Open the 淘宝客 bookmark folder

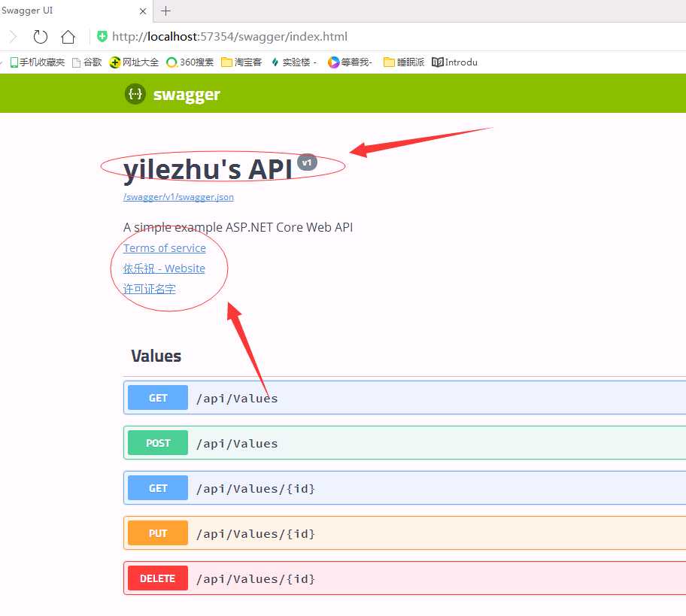pos(241,62)
